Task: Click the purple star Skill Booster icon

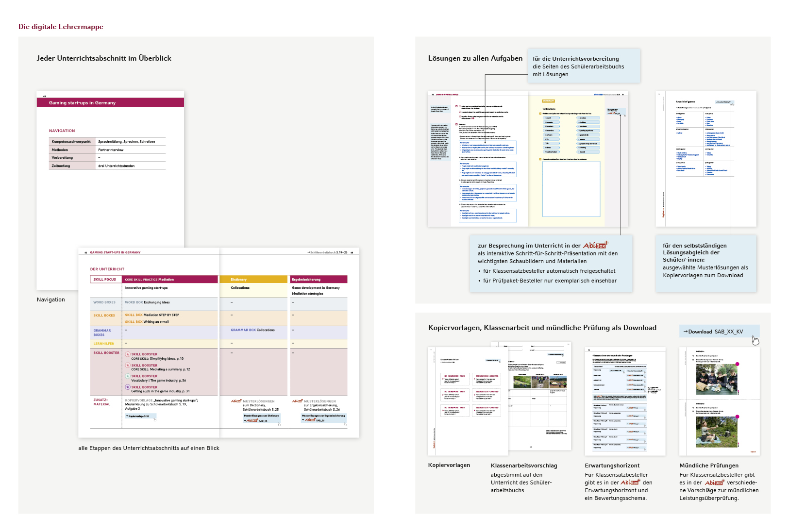Action: (x=128, y=387)
